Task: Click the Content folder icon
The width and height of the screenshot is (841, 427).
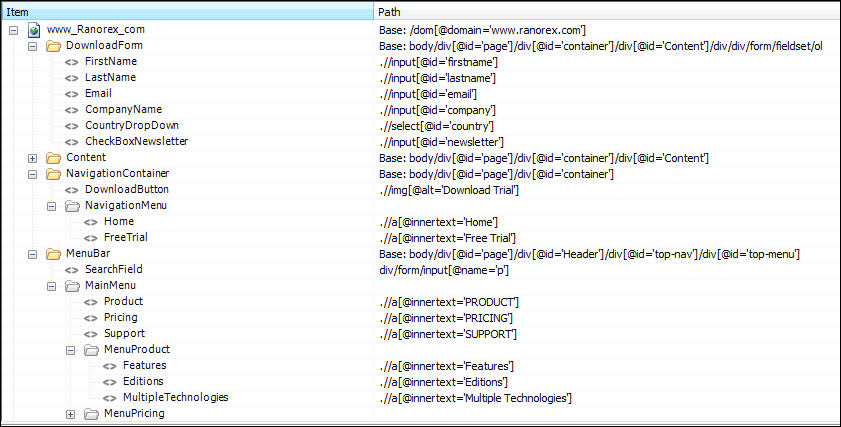Action: [x=53, y=158]
